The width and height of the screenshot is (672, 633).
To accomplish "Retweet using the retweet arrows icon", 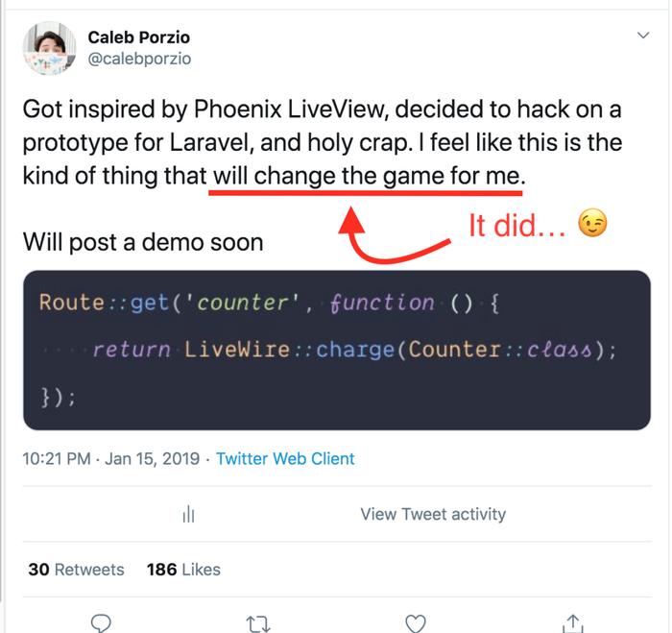I will (258, 624).
